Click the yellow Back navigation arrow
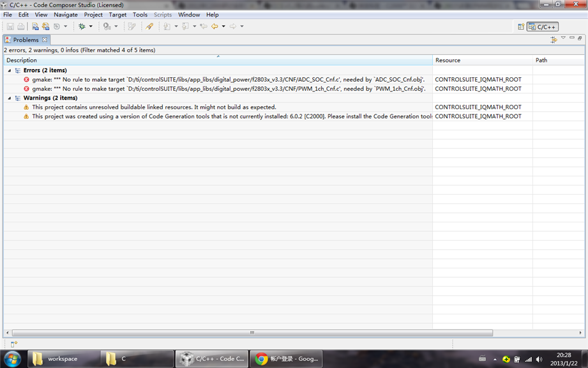The height and width of the screenshot is (368, 588). click(x=215, y=26)
